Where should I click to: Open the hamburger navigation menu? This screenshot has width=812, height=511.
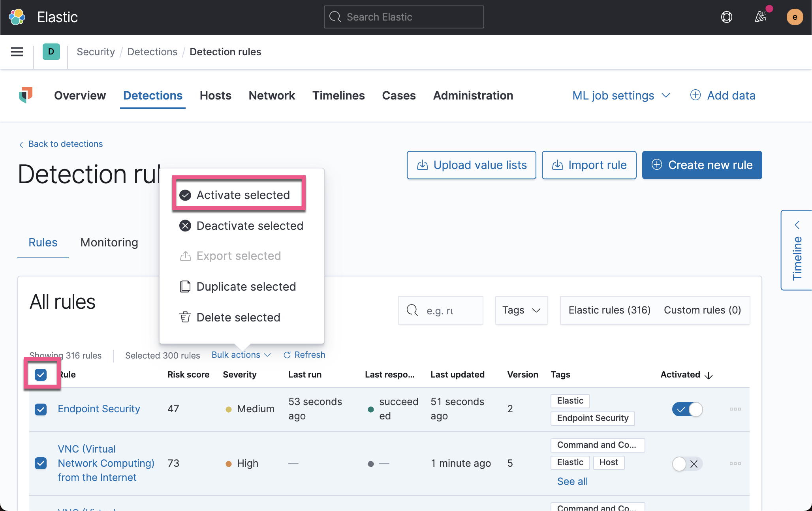click(x=17, y=52)
